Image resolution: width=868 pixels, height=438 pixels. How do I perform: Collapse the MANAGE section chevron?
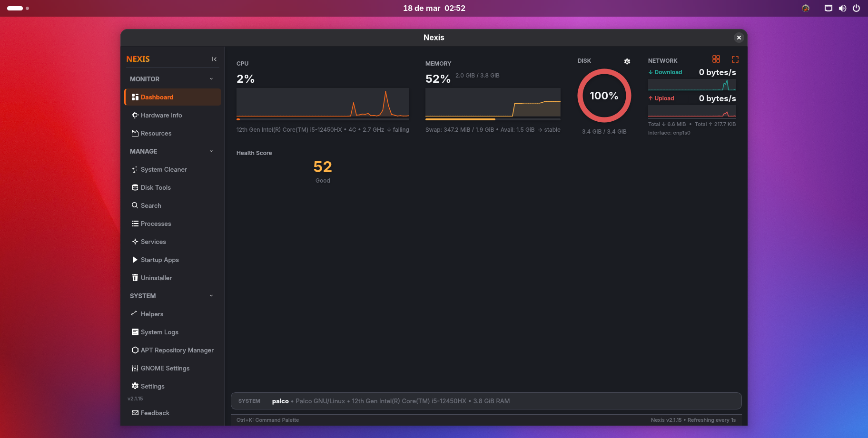[211, 151]
